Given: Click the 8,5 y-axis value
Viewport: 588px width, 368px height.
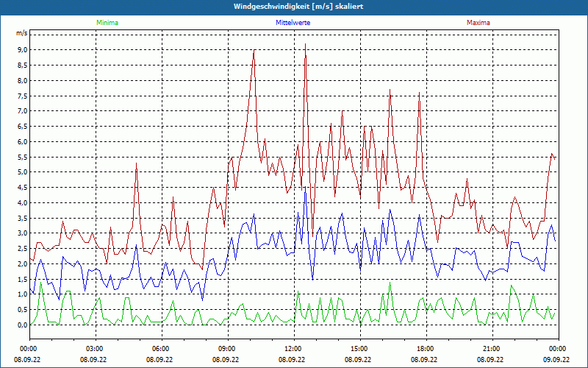Looking at the screenshot, I should [x=23, y=66].
